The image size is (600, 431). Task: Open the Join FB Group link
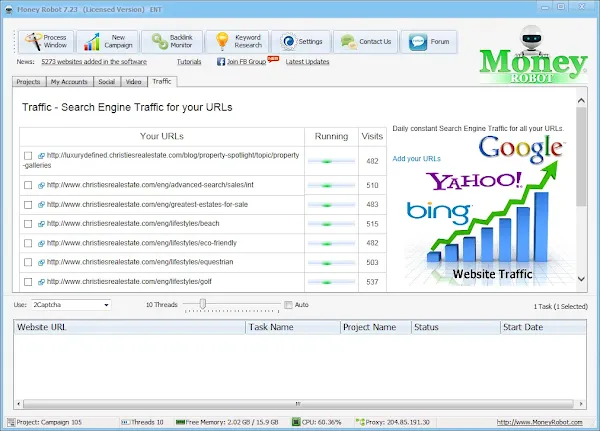click(246, 62)
